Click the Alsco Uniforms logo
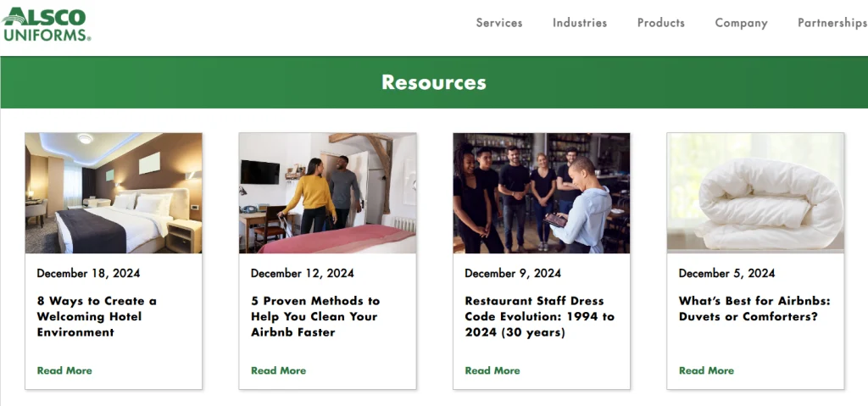Screen dimensions: 868x406 [x=46, y=24]
